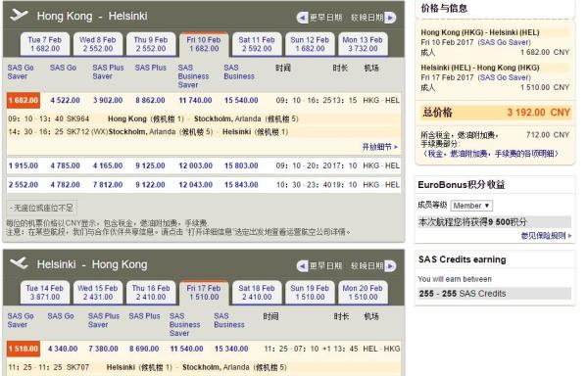The height and width of the screenshot is (376, 588).
Task: Choose the 15 843.00 SAS Business fare
Action: (241, 185)
